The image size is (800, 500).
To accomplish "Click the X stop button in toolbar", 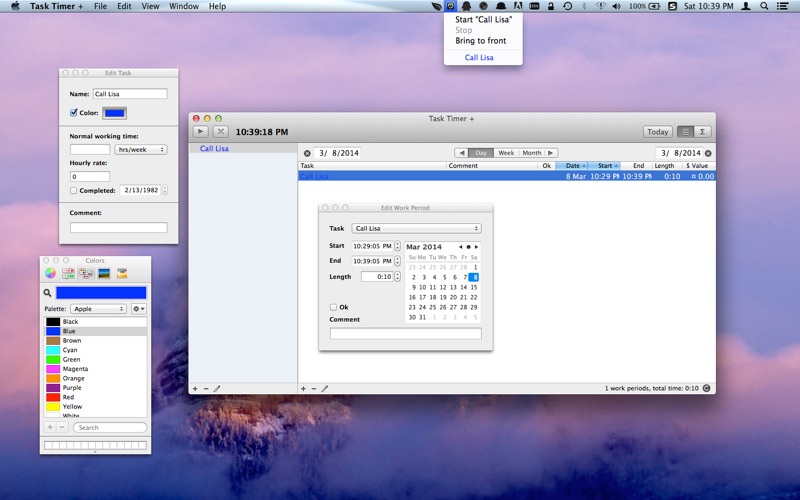I will pos(220,132).
